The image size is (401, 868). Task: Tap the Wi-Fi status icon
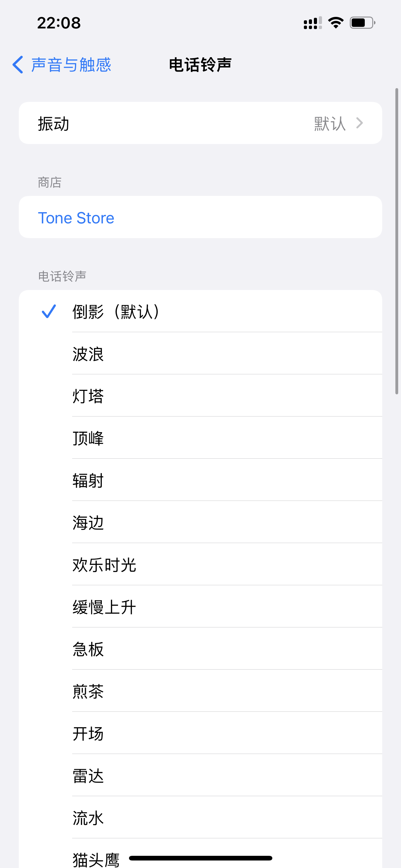click(x=336, y=23)
